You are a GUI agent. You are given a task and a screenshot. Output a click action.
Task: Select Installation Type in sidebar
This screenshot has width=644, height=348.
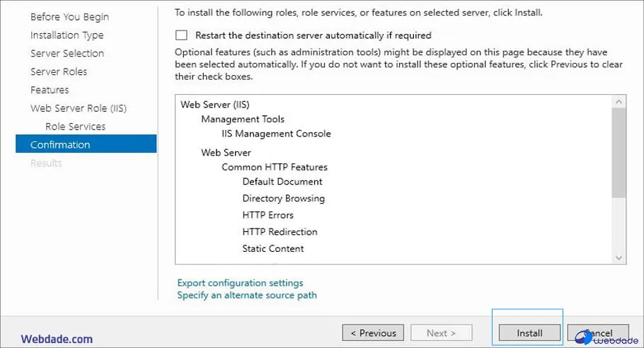pyautogui.click(x=67, y=35)
